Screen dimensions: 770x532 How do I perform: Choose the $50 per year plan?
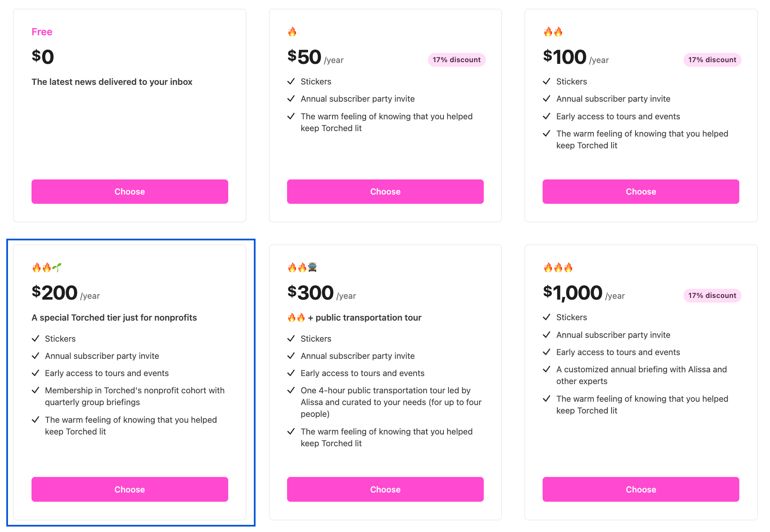(385, 192)
